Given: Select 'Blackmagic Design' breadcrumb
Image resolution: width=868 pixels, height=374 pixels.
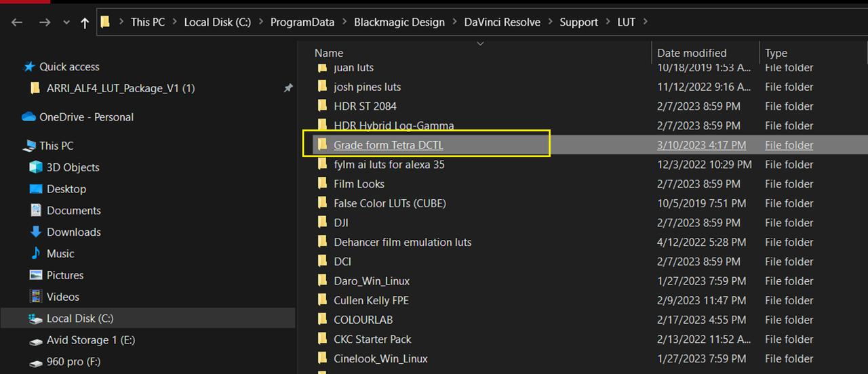Looking at the screenshot, I should click(399, 22).
